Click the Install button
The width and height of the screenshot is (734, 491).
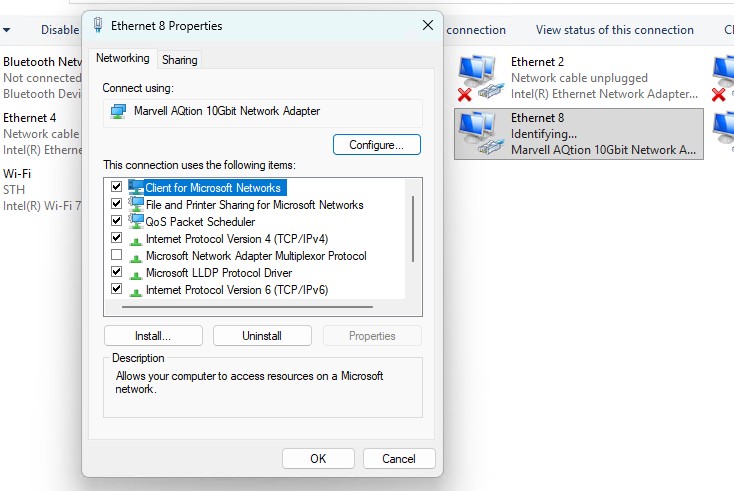[x=153, y=336]
